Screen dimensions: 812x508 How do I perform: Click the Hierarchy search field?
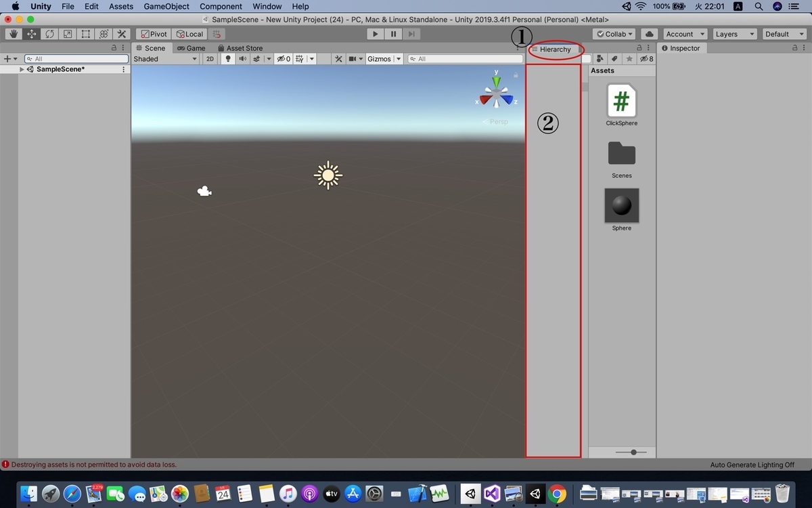coord(76,59)
